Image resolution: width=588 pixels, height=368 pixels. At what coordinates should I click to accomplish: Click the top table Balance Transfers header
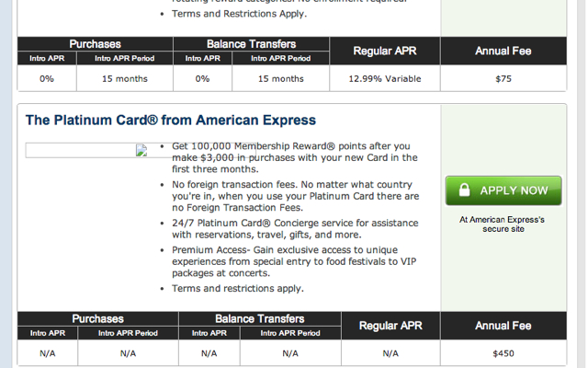point(251,44)
